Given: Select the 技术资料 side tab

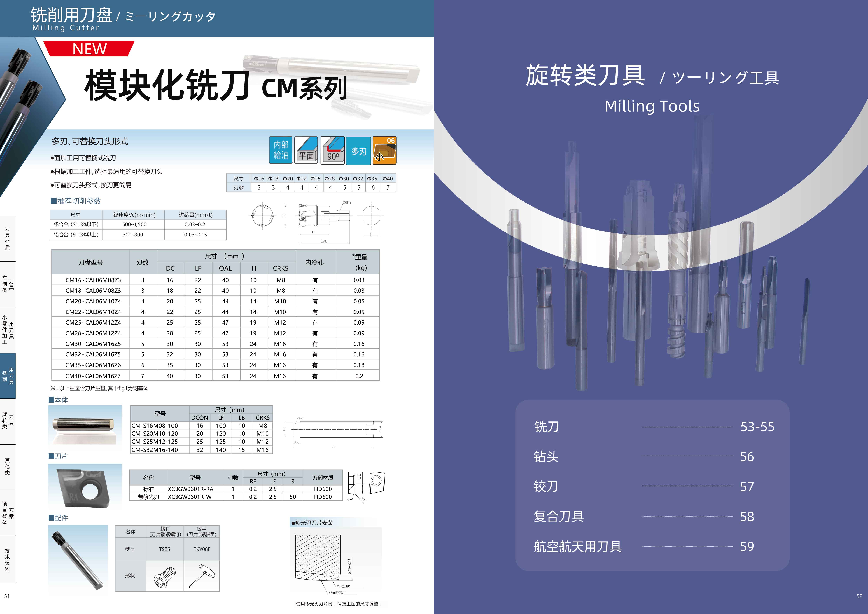Looking at the screenshot, I should coord(8,560).
